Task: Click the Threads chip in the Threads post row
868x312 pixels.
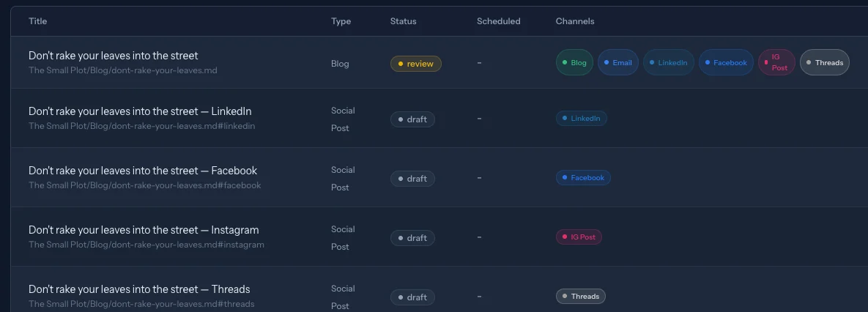Action: [581, 296]
